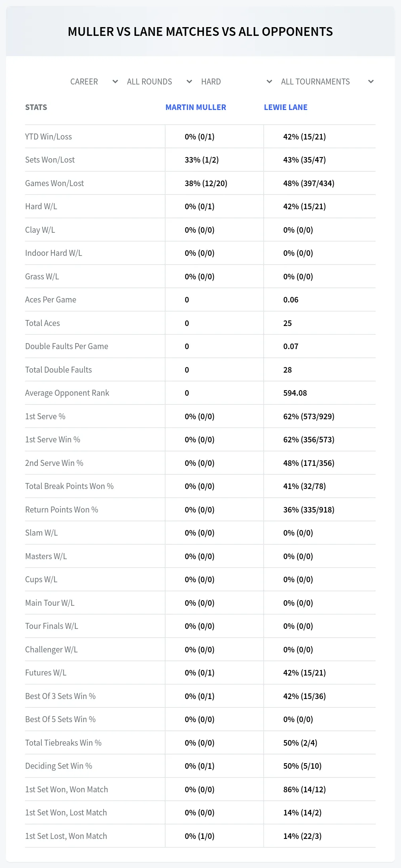Open the CAREER period dropdown
401x868 pixels.
click(x=94, y=82)
